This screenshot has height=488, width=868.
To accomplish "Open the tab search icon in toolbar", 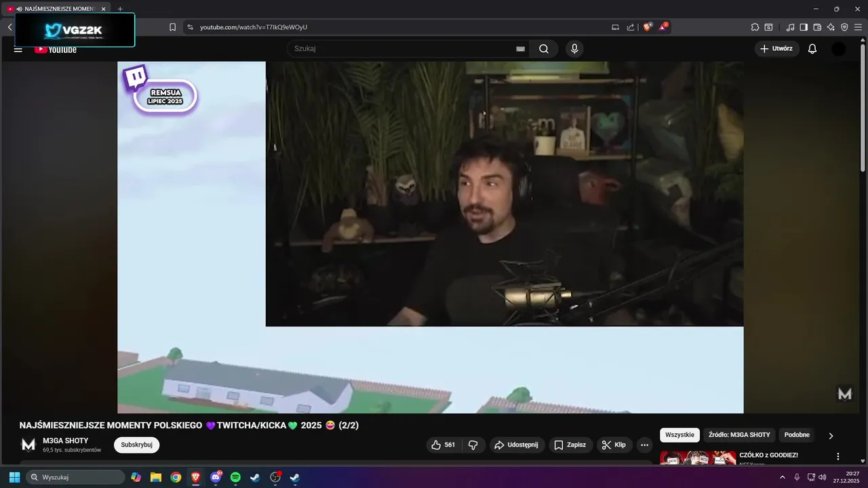I will (768, 27).
